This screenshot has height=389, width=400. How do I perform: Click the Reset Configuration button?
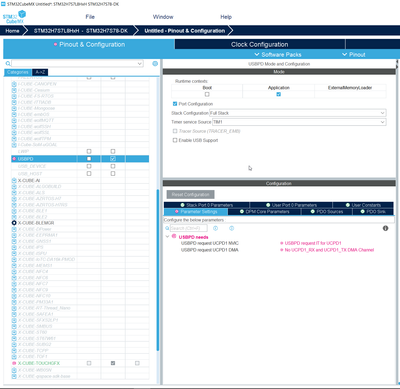click(x=190, y=194)
